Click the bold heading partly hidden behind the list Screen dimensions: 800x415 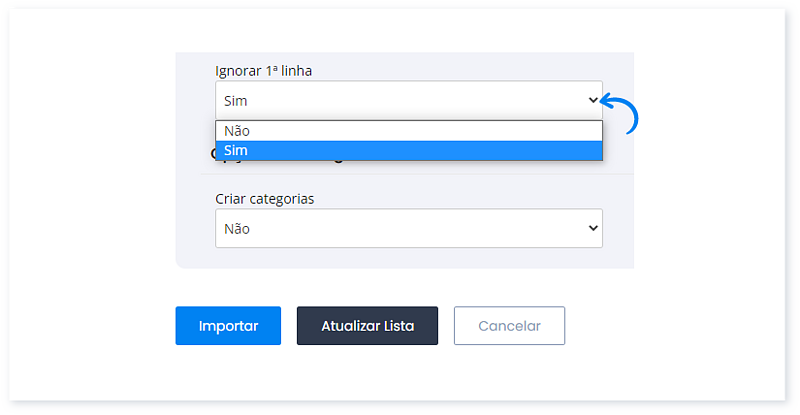coord(213,156)
